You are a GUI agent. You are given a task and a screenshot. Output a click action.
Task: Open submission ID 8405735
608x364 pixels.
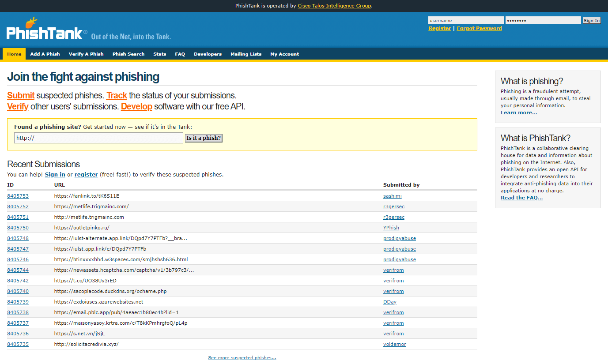(18, 344)
